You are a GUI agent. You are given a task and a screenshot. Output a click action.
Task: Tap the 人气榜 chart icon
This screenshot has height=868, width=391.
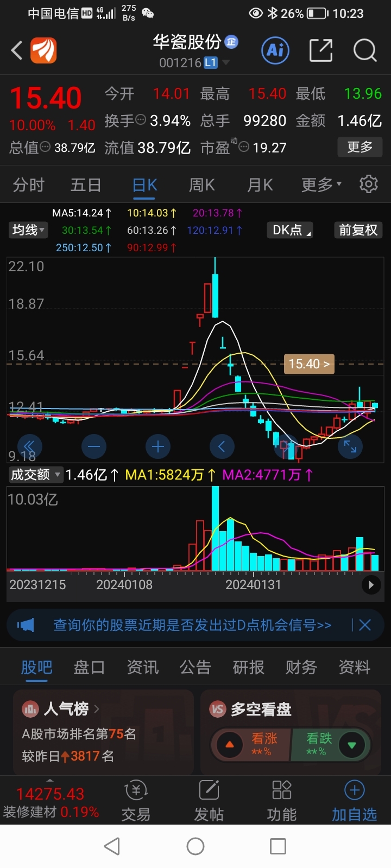pyautogui.click(x=31, y=709)
